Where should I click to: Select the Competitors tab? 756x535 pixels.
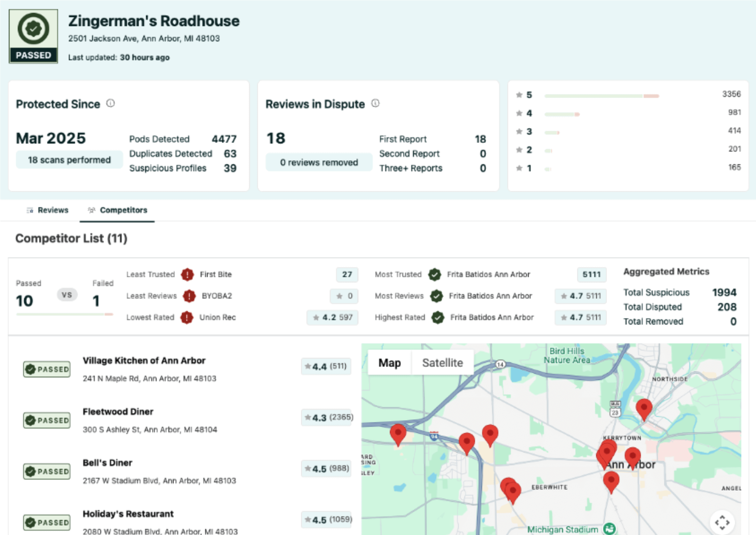click(x=117, y=210)
